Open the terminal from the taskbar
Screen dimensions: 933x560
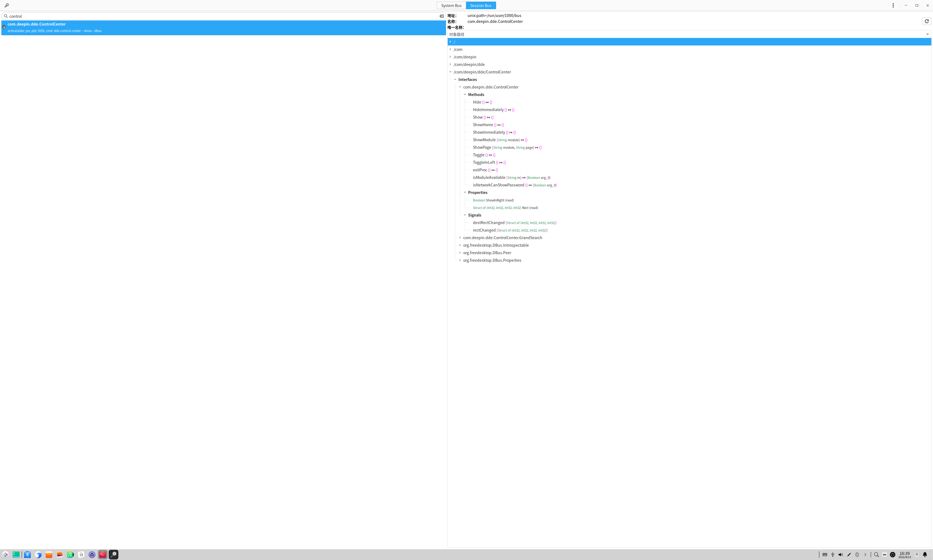tap(103, 554)
